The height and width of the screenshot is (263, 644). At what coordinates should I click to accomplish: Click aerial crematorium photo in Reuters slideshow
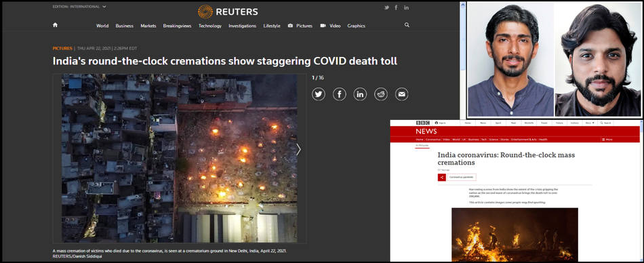click(x=180, y=158)
